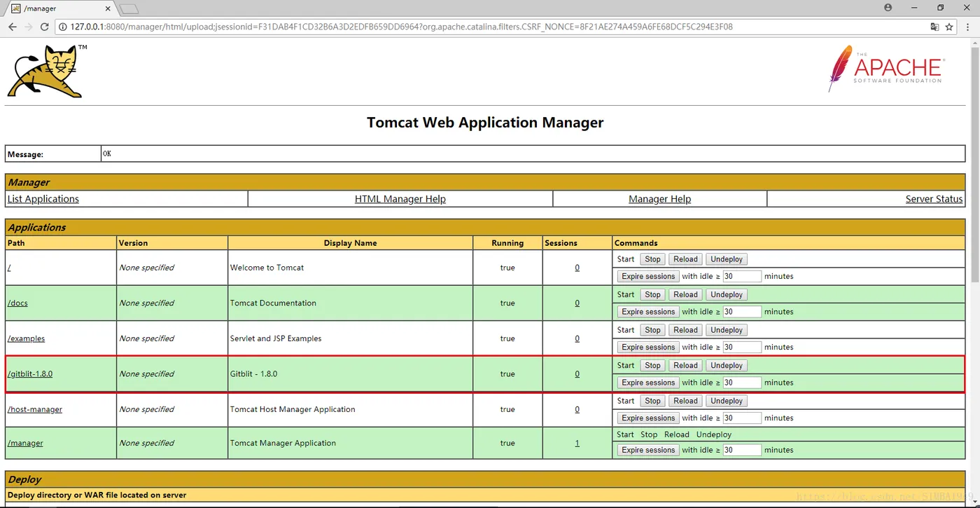The width and height of the screenshot is (980, 508).
Task: Click the Apache Software Foundation logo
Action: pos(886,69)
